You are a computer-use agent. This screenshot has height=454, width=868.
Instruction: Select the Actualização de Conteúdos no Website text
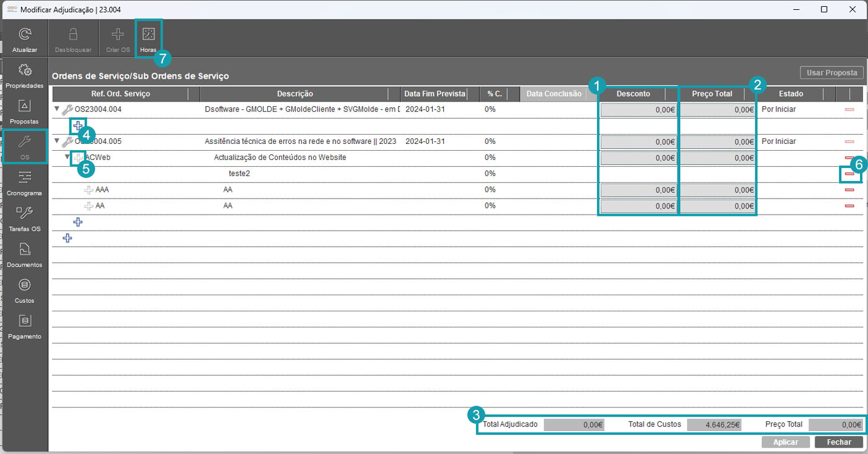[280, 158]
